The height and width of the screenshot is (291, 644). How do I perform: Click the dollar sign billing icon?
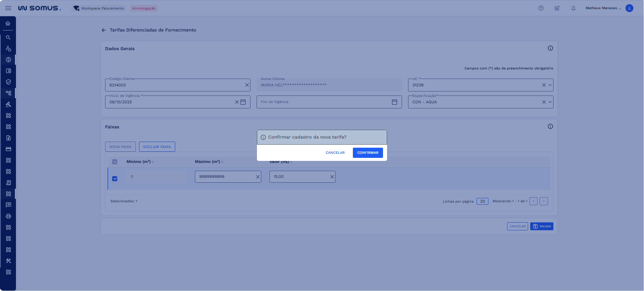pos(8,60)
